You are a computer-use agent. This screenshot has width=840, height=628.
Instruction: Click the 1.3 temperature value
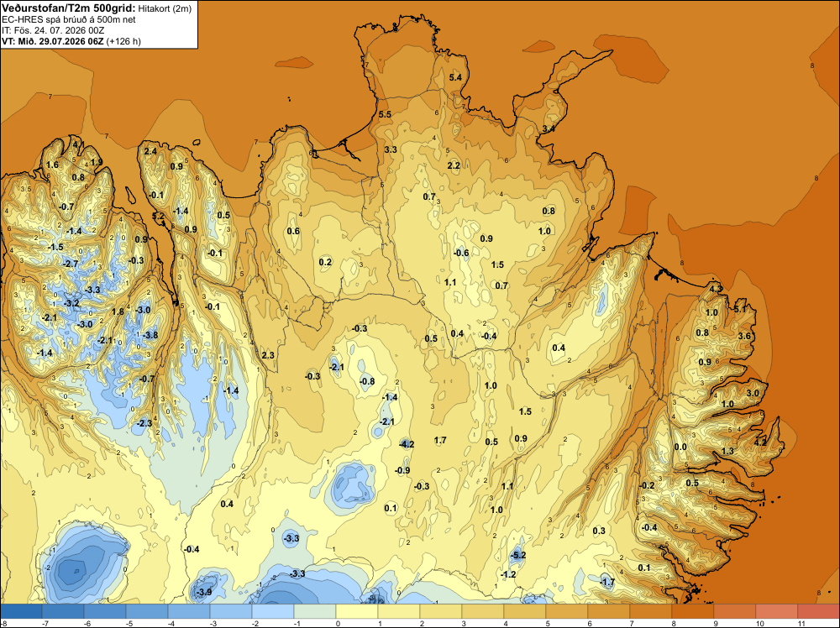click(727, 452)
